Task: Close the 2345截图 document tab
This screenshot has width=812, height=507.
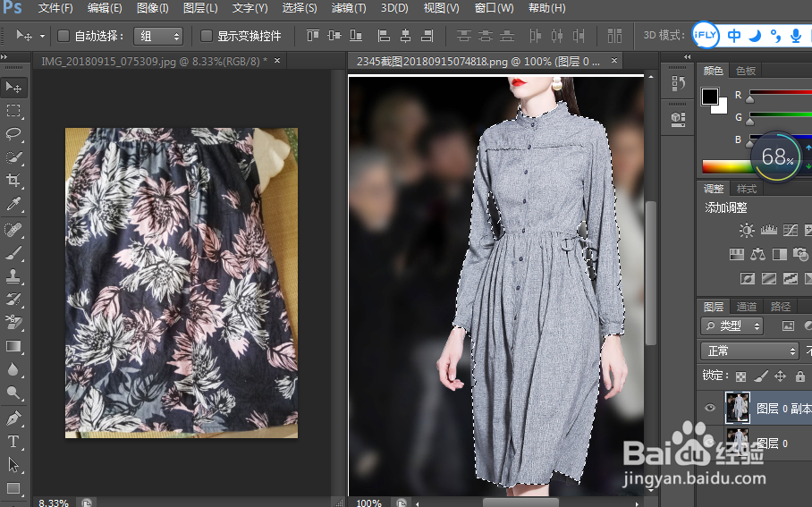Action: (614, 61)
